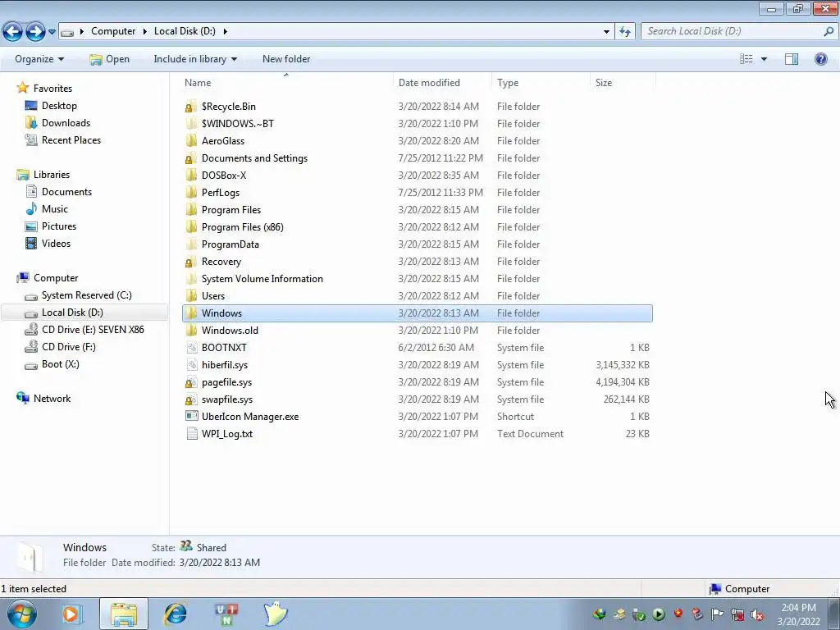Launch Windows Media Player from taskbar

tap(71, 614)
